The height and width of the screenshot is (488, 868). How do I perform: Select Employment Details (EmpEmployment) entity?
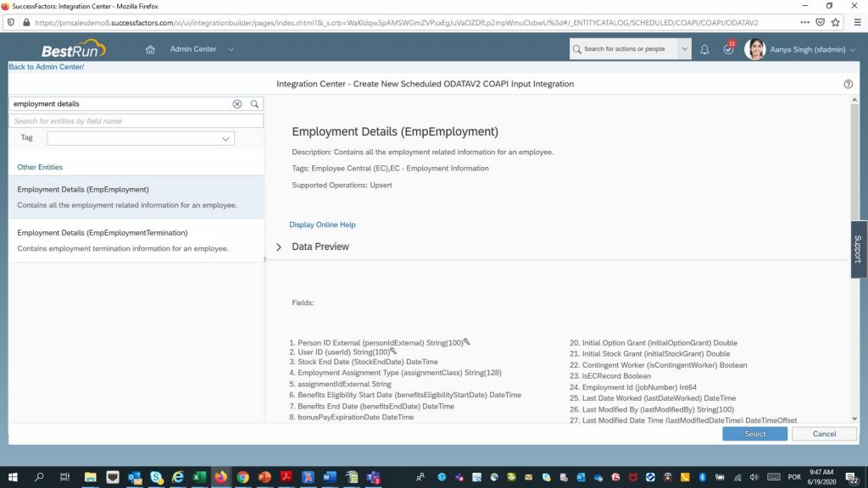[x=136, y=197]
